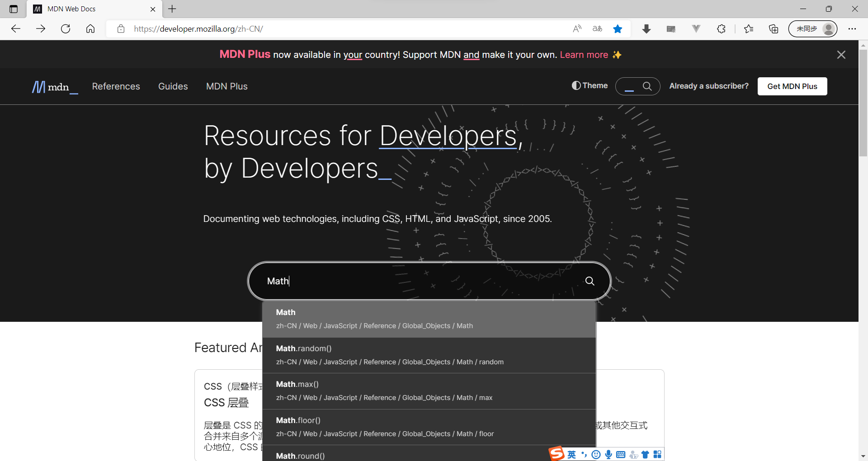Go to the browser home page
This screenshot has width=868, height=461.
[90, 29]
